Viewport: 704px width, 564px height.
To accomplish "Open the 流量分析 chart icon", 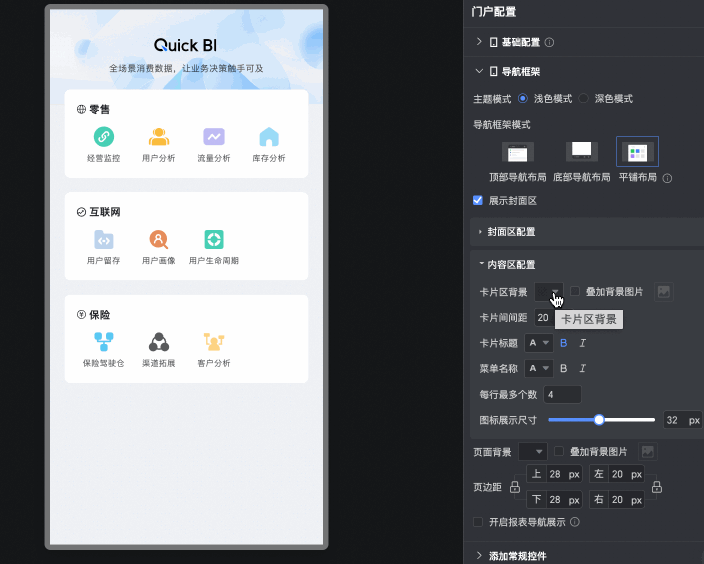I will click(x=214, y=137).
